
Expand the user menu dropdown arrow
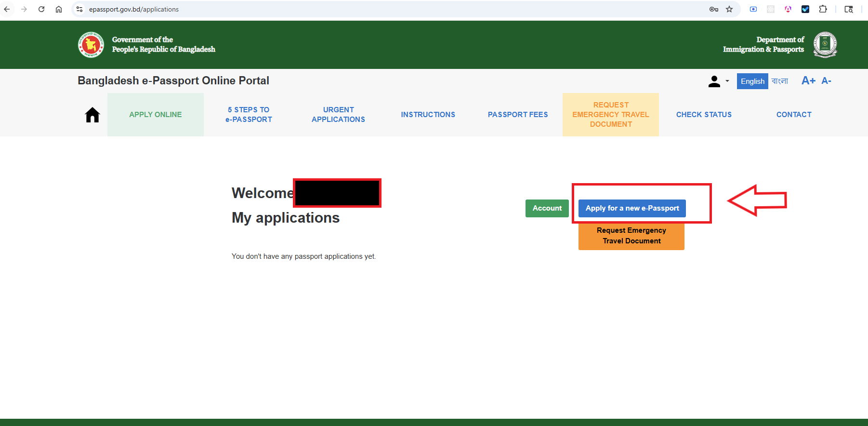point(727,81)
